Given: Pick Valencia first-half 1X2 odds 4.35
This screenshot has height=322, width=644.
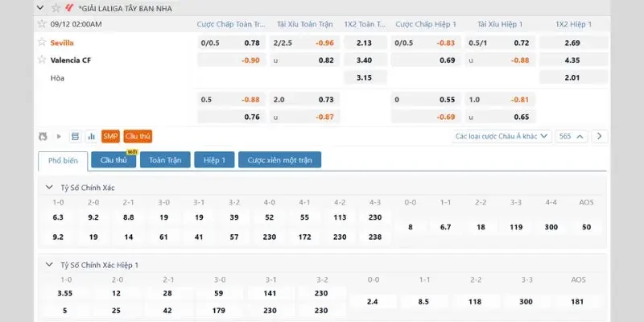Looking at the screenshot, I should coord(573,60).
